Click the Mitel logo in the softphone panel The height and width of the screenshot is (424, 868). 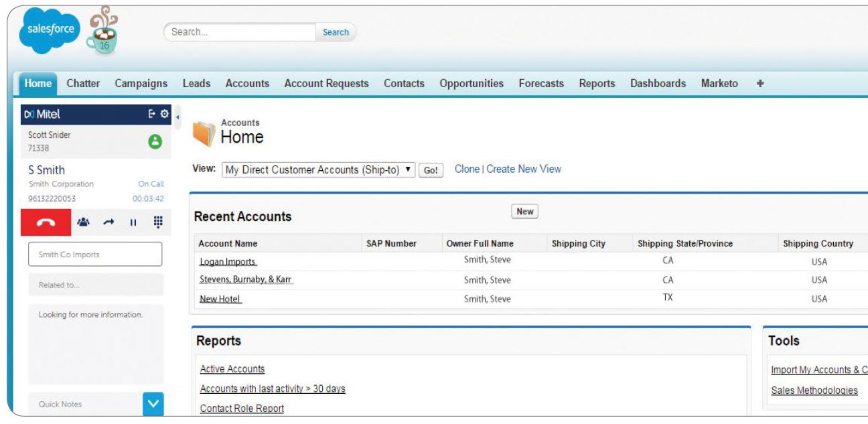pos(41,115)
